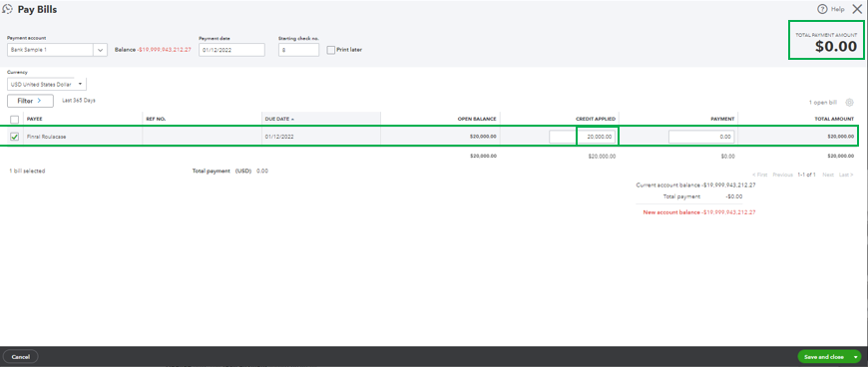Click the CREDIT APPLIED column header

click(x=595, y=119)
